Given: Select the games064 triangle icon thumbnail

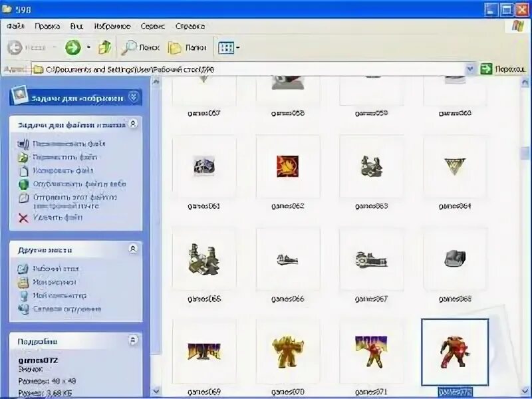Looking at the screenshot, I should point(455,166).
